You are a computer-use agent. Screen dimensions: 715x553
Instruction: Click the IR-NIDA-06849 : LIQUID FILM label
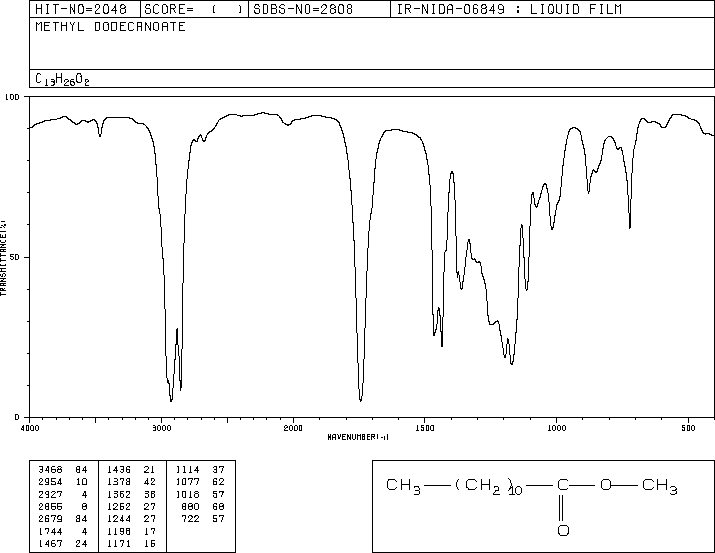pyautogui.click(x=509, y=9)
